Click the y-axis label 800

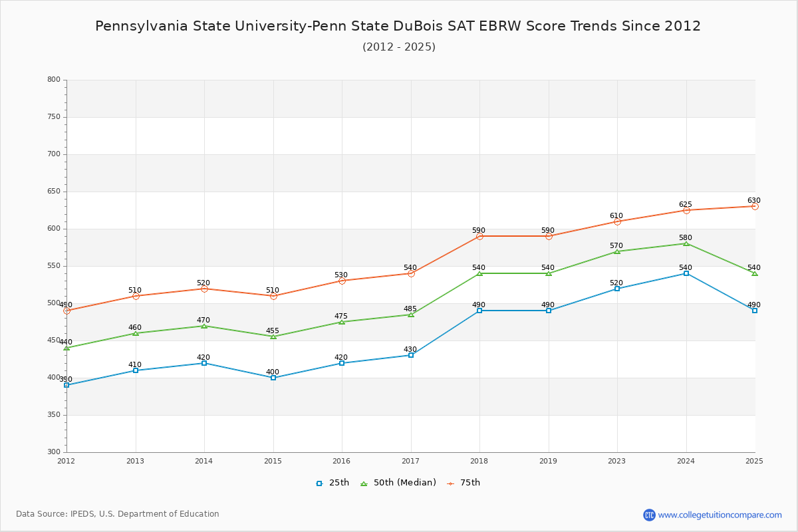(x=54, y=80)
